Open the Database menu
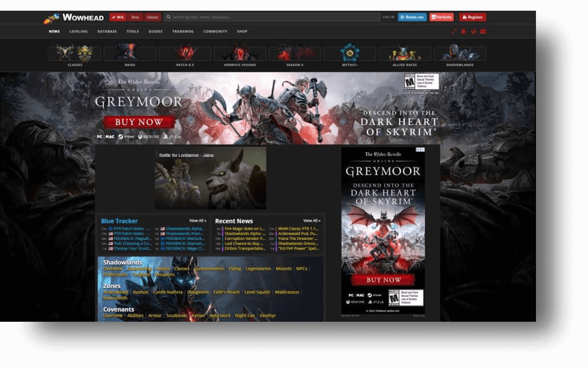Screen dimensions: 588x367 pyautogui.click(x=107, y=32)
